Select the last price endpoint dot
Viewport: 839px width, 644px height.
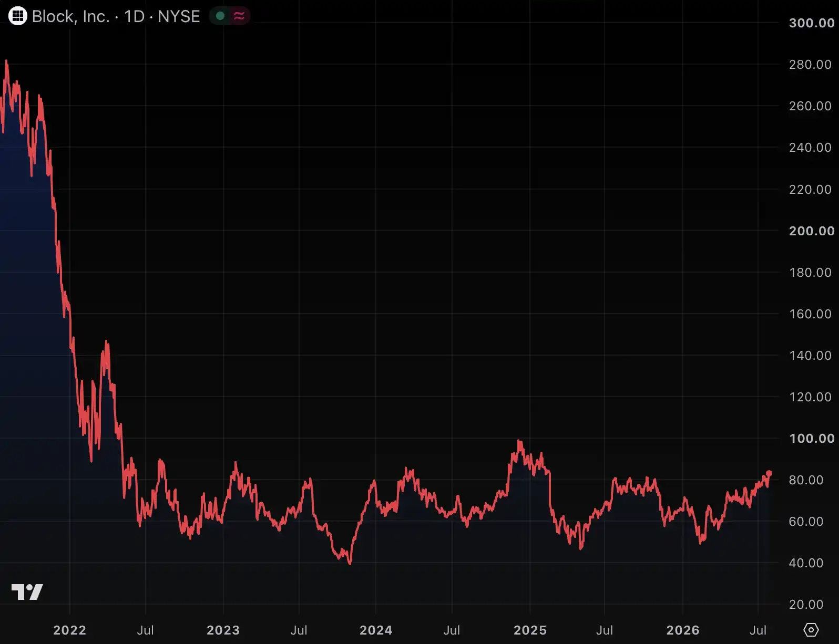pos(769,473)
